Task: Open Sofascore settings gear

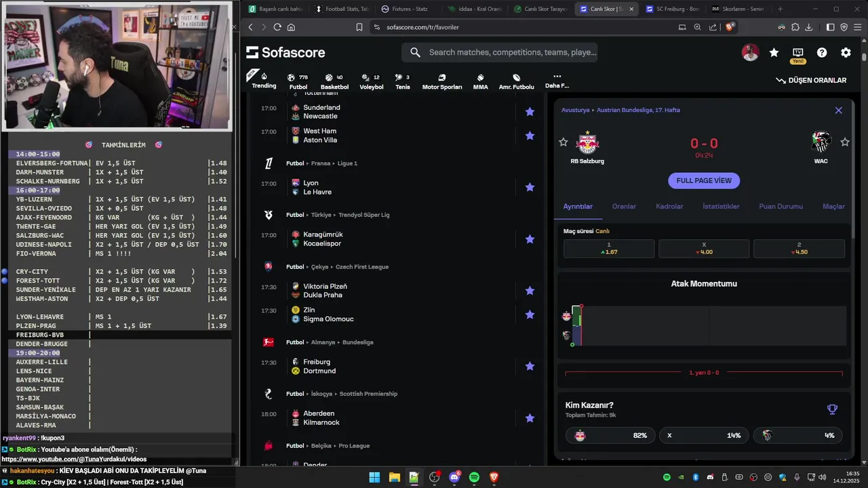Action: tap(846, 52)
